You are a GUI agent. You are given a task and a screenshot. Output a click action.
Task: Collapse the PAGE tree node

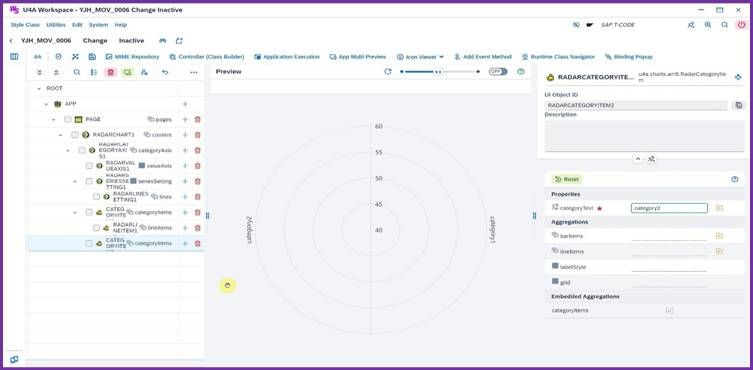[53, 119]
